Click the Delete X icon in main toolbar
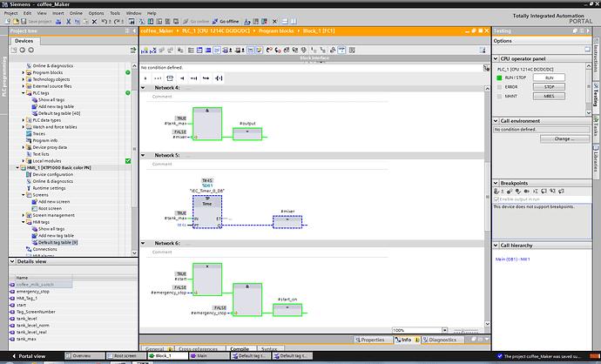The image size is (601, 364). pyautogui.click(x=94, y=22)
